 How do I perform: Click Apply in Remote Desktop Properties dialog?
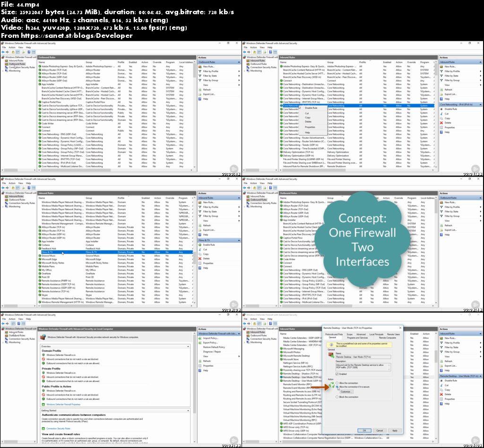tap(395, 430)
